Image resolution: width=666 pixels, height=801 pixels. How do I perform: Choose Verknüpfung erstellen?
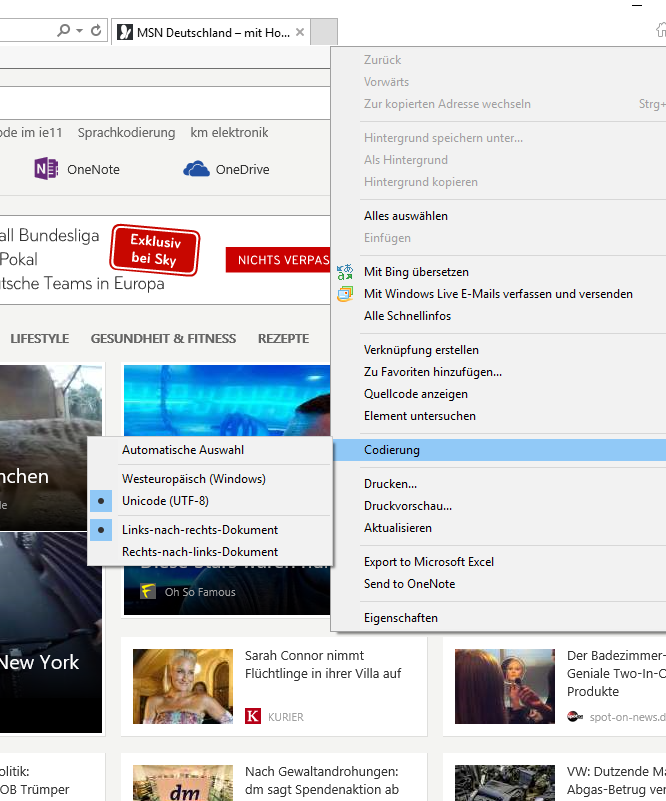500,350
